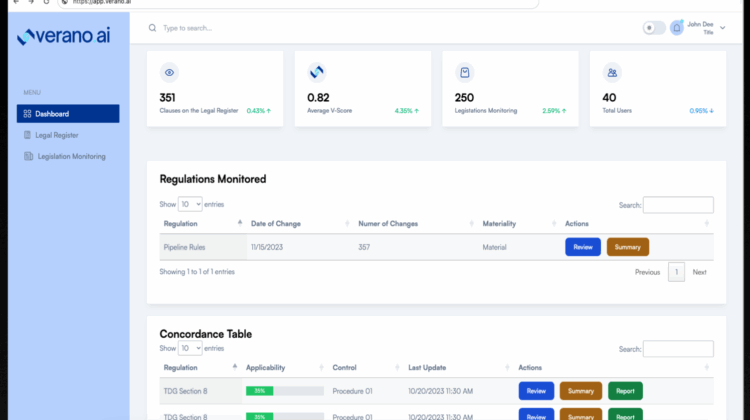Click Summary button for Pipeline Rules

pos(627,247)
